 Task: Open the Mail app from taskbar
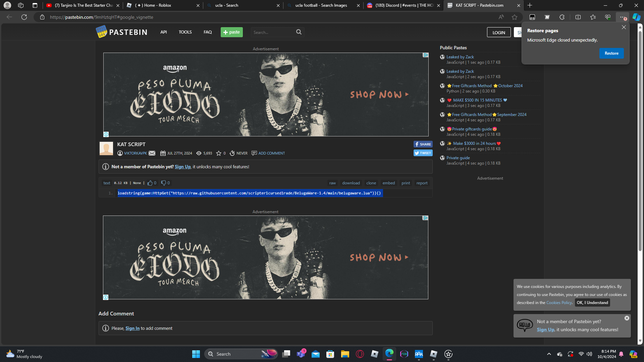point(315,354)
